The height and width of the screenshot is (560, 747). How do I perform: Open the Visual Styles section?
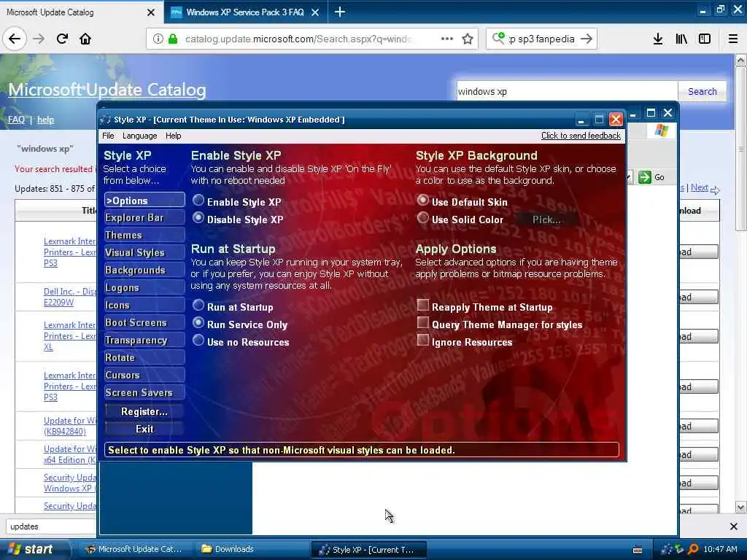click(x=144, y=253)
